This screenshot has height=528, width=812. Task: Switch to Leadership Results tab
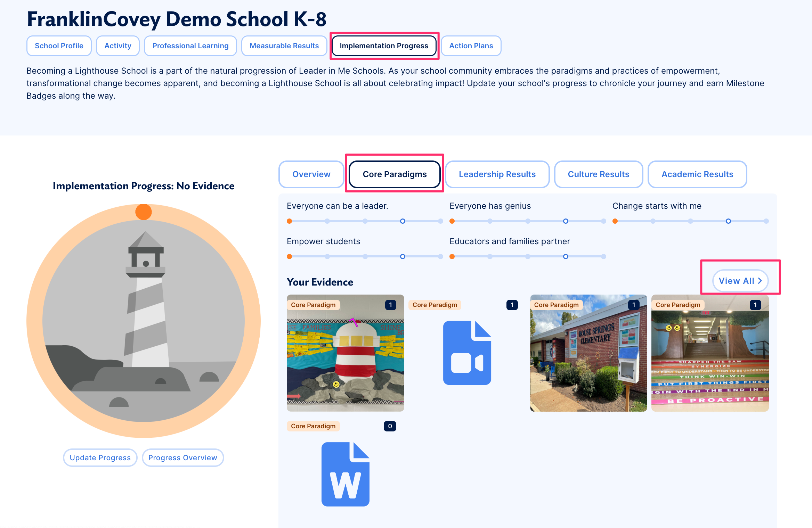[497, 174]
